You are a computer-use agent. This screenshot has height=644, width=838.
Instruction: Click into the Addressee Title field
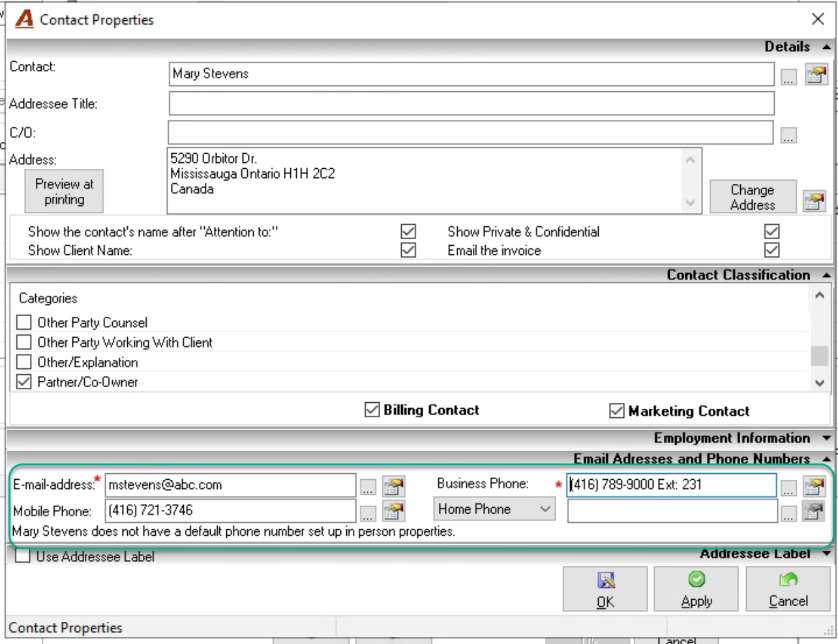click(471, 104)
